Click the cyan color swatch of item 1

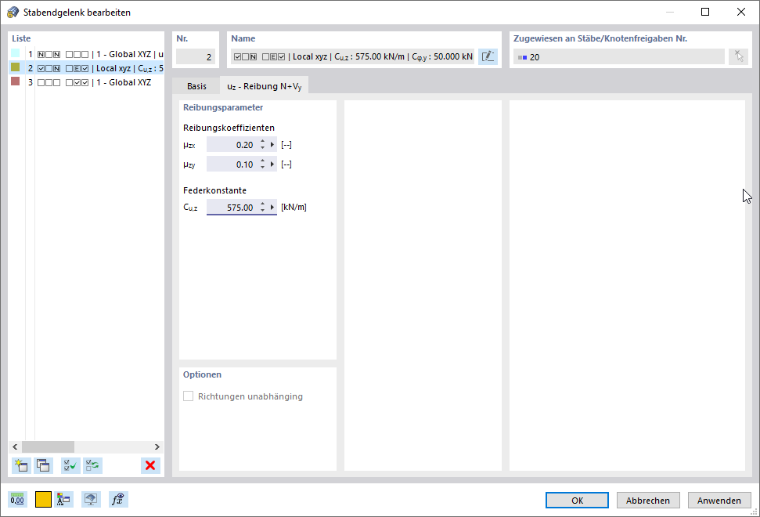coord(16,53)
